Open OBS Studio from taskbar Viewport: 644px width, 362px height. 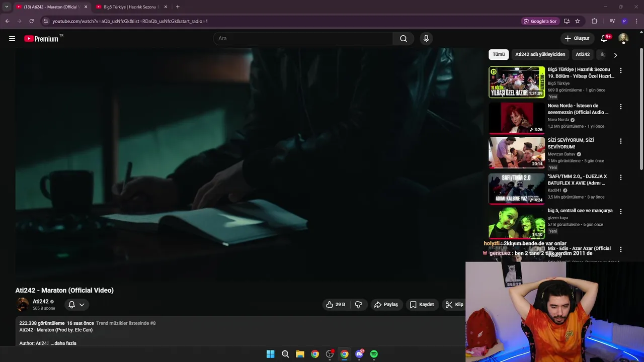tap(330, 354)
